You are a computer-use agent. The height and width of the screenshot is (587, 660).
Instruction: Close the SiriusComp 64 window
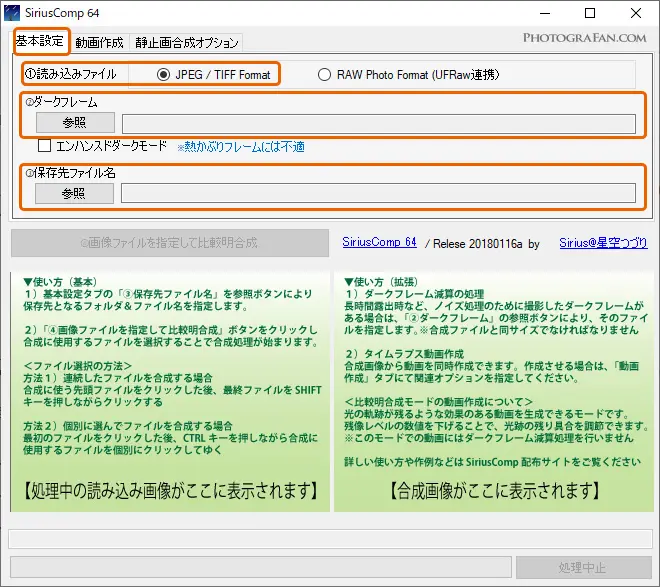[636, 13]
